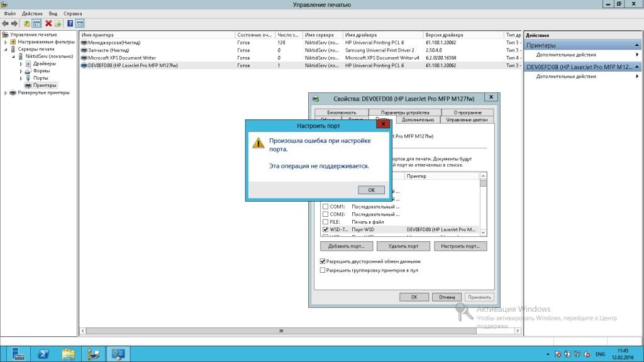Sort by Имя драйвера column header

(x=383, y=35)
